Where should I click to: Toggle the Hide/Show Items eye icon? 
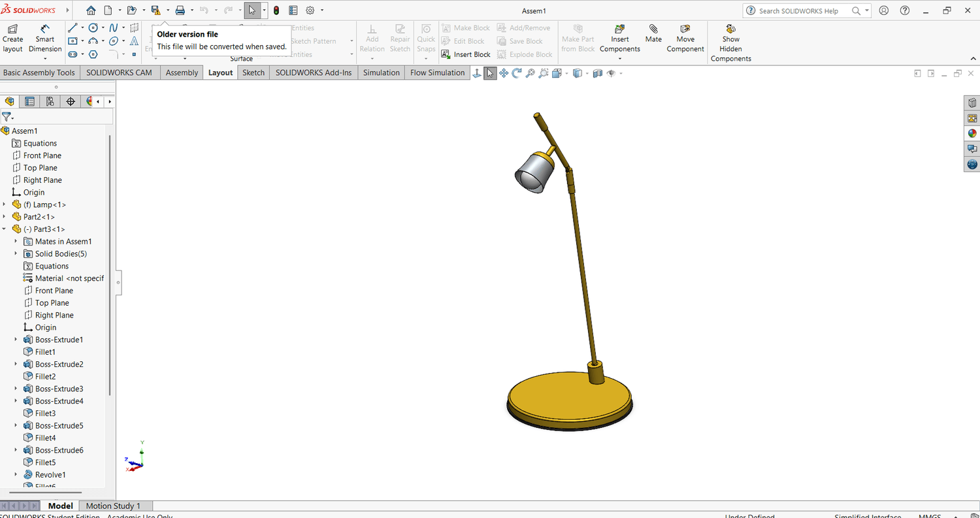click(x=611, y=73)
